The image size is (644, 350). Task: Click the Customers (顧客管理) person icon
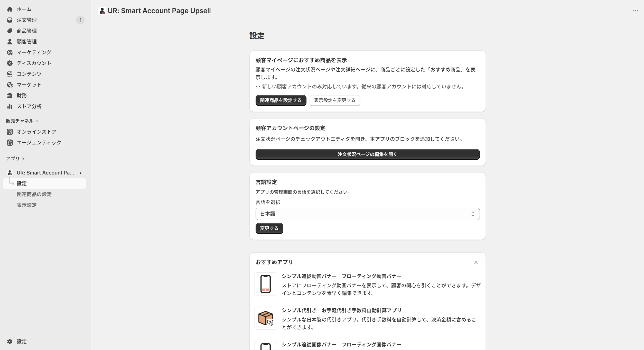[10, 42]
